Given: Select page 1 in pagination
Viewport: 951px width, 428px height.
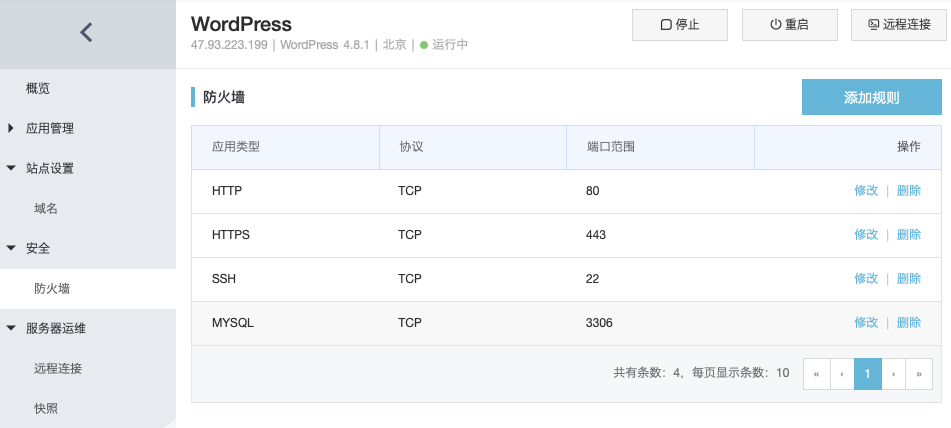Looking at the screenshot, I should [x=867, y=374].
